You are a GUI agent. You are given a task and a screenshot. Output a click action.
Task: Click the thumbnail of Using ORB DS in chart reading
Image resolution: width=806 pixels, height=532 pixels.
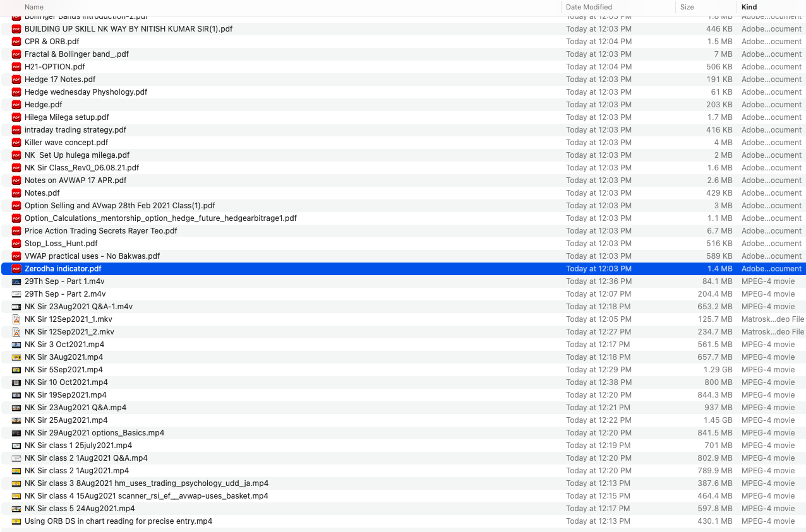coord(16,521)
